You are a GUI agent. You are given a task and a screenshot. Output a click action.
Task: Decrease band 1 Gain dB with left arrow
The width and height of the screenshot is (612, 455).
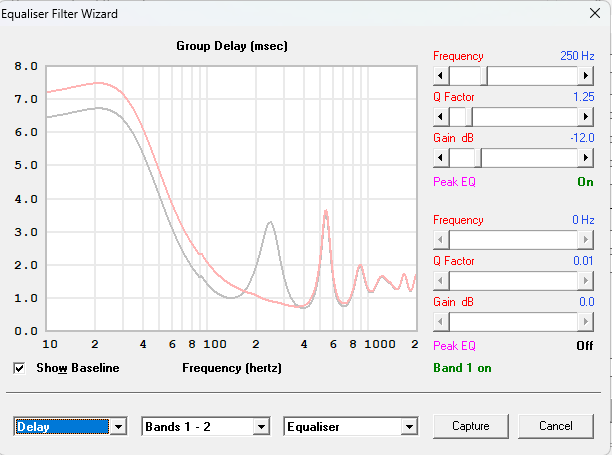point(441,158)
